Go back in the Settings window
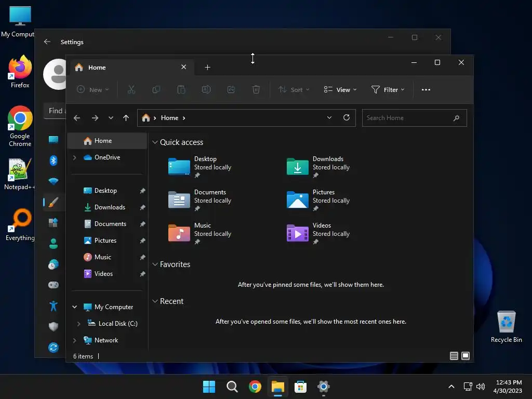This screenshot has width=532, height=399. pyautogui.click(x=47, y=42)
